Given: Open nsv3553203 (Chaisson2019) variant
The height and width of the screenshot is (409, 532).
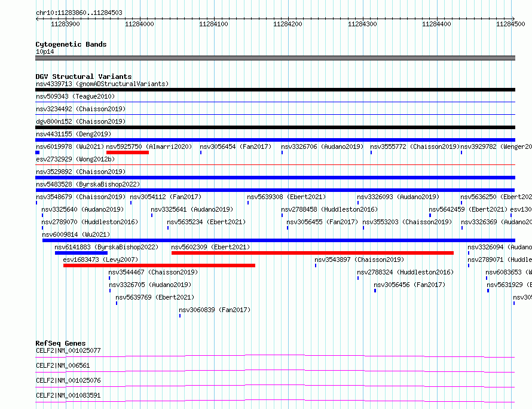Looking at the screenshot, I should coord(407,222).
